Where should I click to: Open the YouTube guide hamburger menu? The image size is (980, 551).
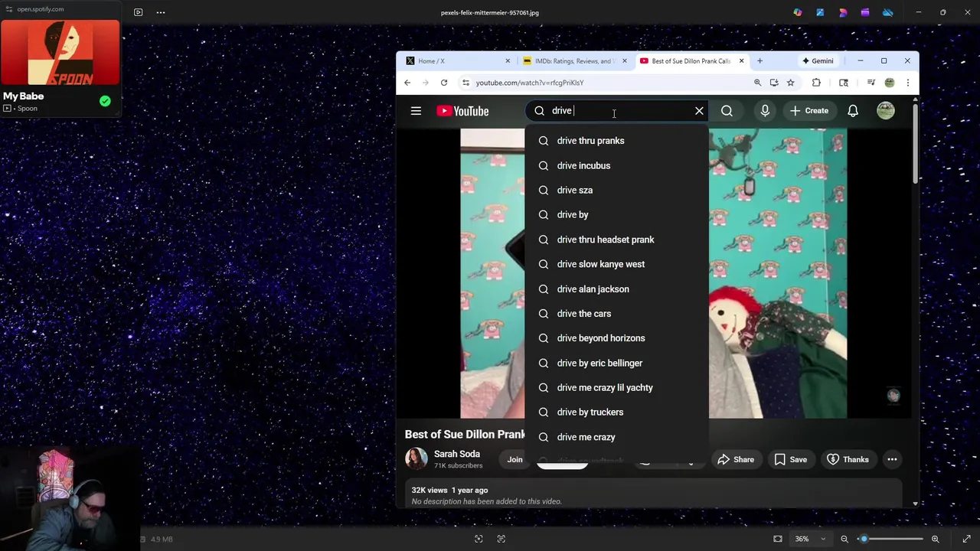[416, 111]
